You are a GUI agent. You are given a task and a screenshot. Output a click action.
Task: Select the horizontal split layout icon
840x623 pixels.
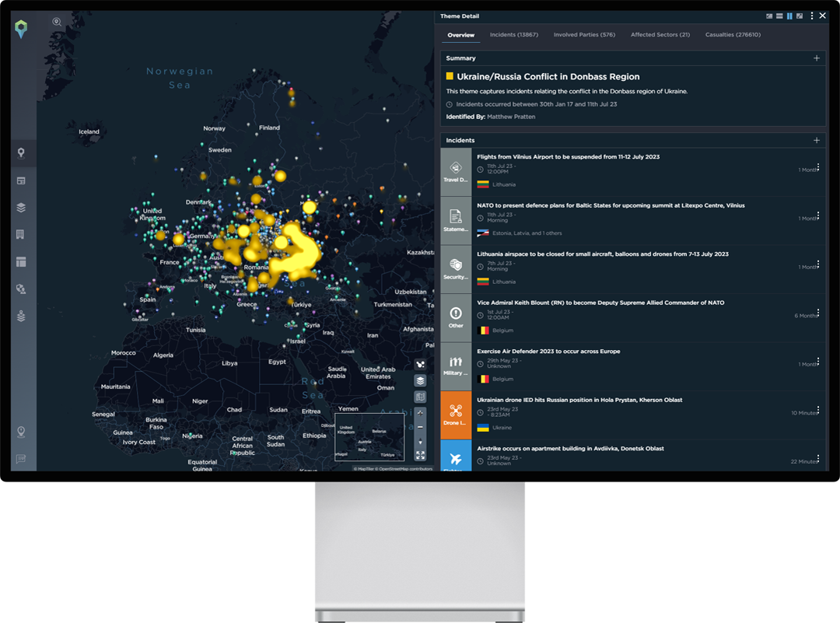(x=779, y=16)
